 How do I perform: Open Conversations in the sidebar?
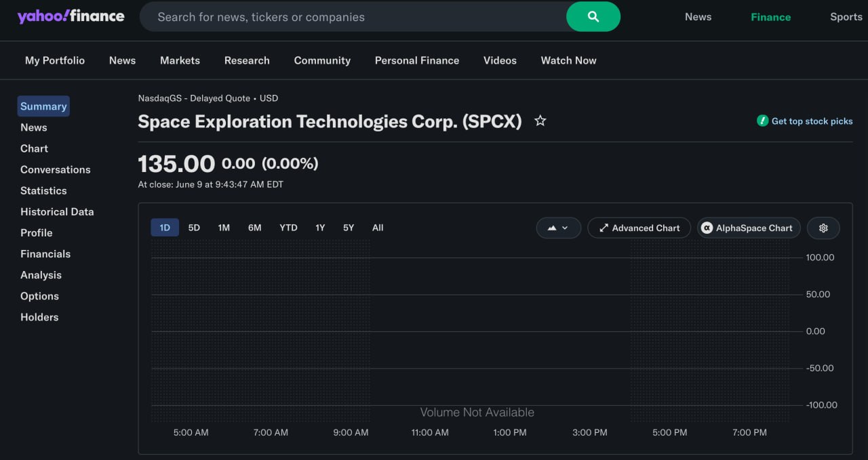pyautogui.click(x=56, y=169)
